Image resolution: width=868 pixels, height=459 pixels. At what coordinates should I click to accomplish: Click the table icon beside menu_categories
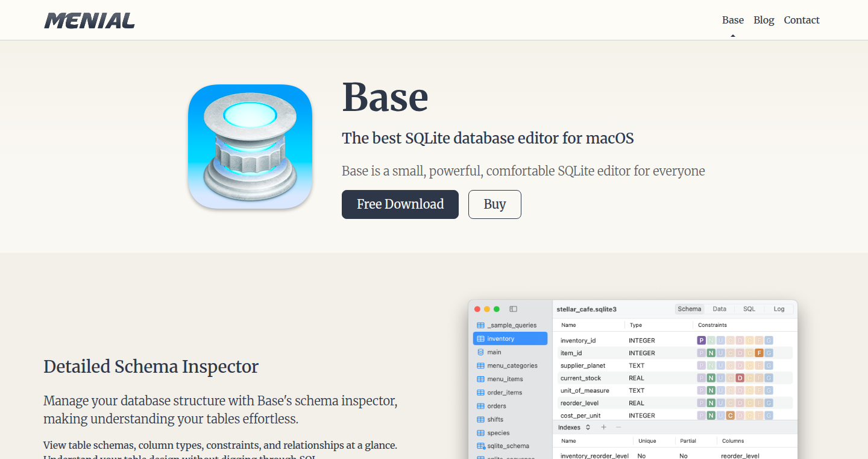pyautogui.click(x=480, y=366)
